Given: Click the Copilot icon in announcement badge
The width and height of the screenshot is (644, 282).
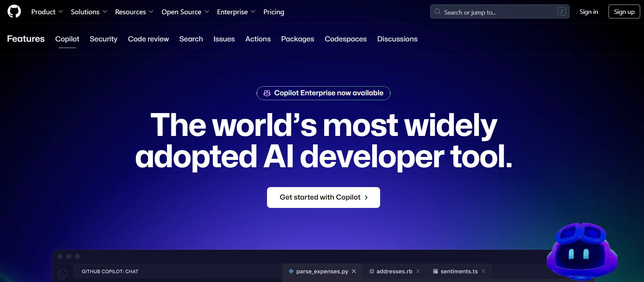Looking at the screenshot, I should 267,93.
